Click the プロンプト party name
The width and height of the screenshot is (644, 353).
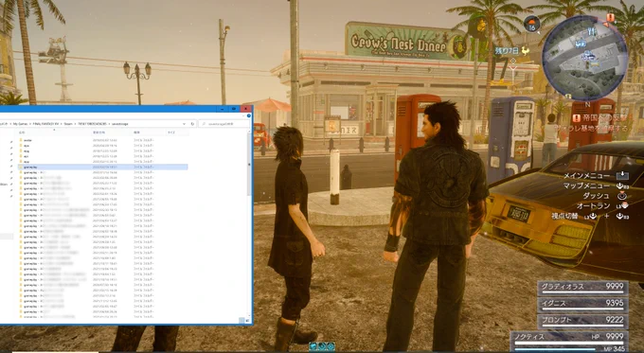pyautogui.click(x=557, y=320)
